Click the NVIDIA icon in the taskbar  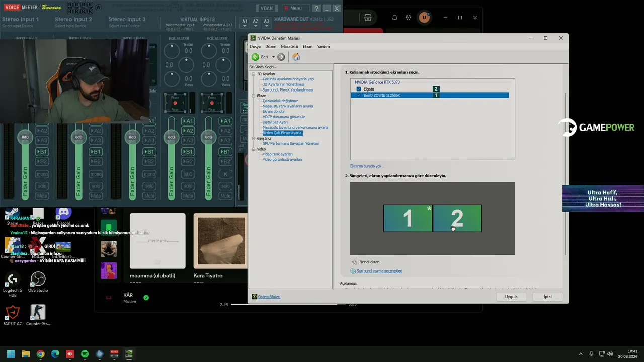point(129,354)
